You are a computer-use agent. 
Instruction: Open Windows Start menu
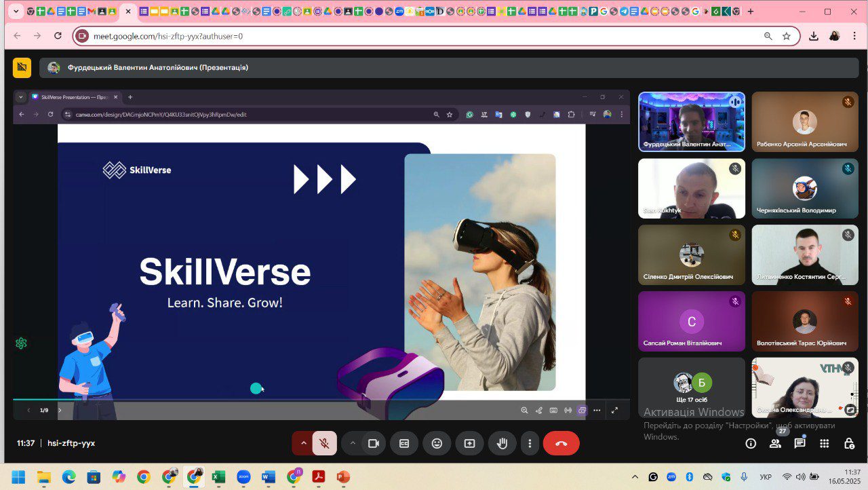(x=18, y=477)
